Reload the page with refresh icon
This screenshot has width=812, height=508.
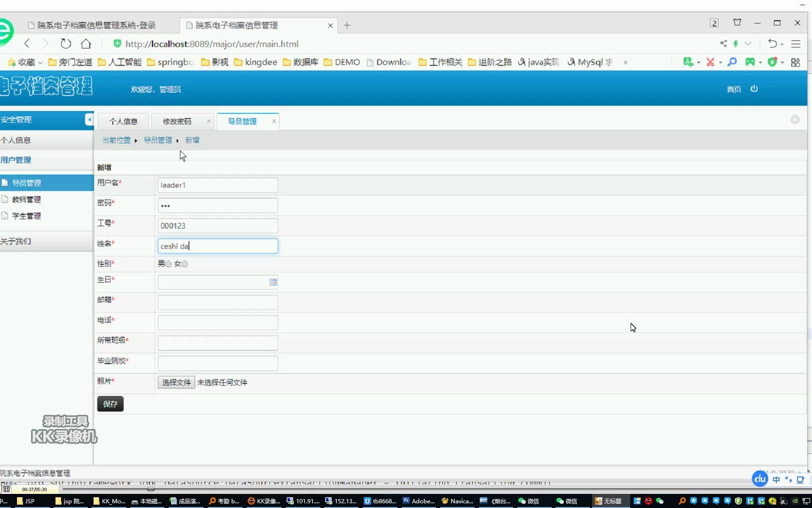[x=66, y=44]
